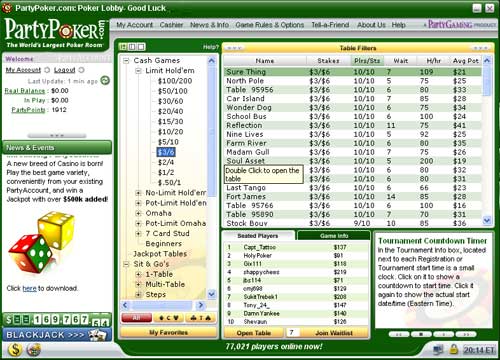Click the jackpot counter display
500x360 pixels.
click(57, 320)
